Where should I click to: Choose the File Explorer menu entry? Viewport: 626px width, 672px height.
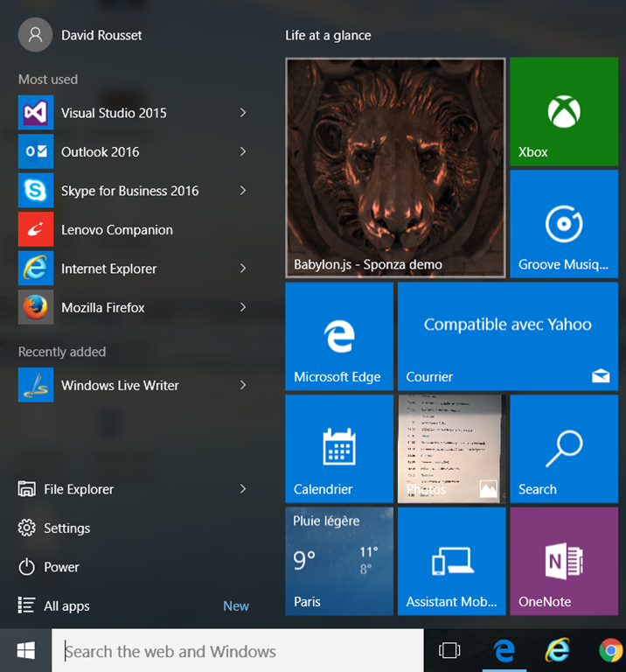coord(133,489)
